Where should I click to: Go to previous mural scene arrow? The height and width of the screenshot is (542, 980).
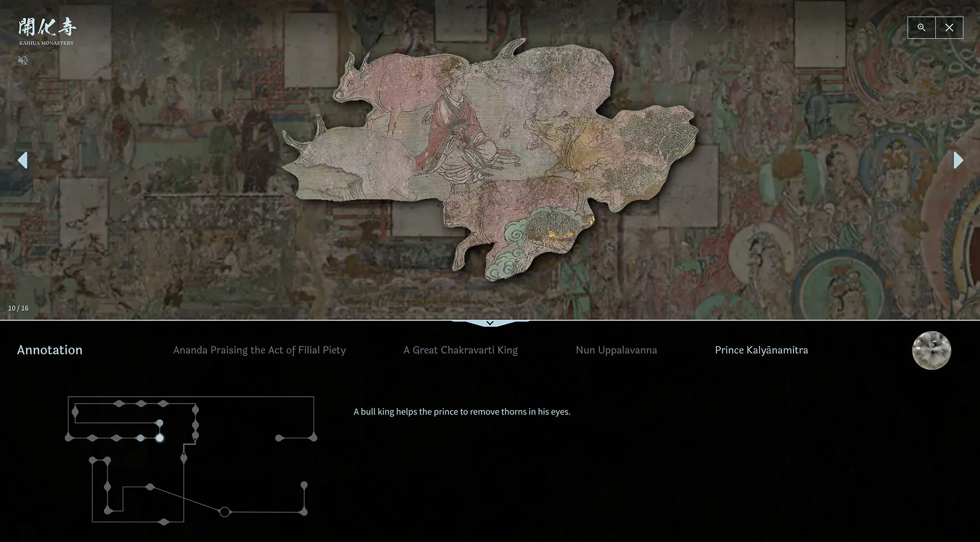(23, 160)
